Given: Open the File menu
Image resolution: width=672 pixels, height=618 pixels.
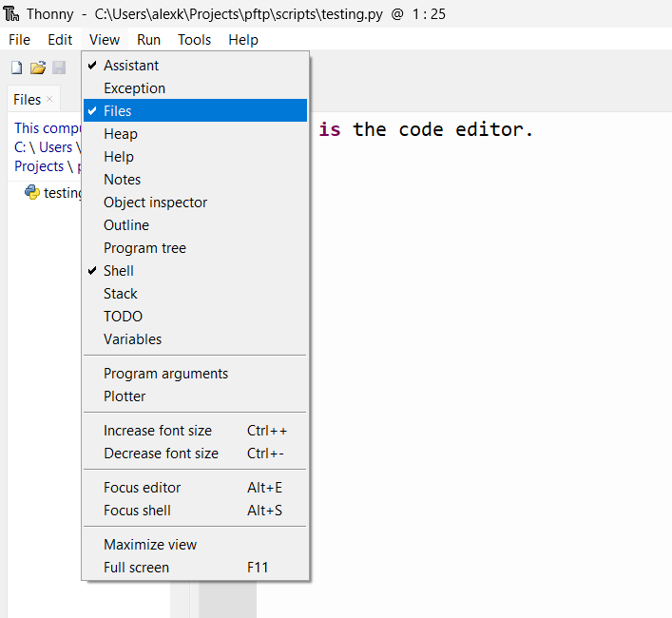Looking at the screenshot, I should 19,40.
